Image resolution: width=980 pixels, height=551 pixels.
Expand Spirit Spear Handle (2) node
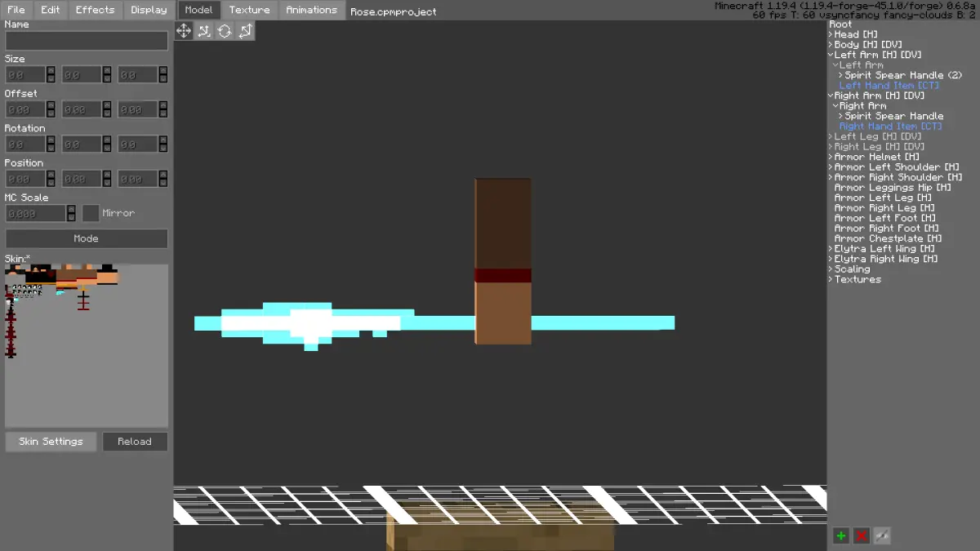pos(841,75)
